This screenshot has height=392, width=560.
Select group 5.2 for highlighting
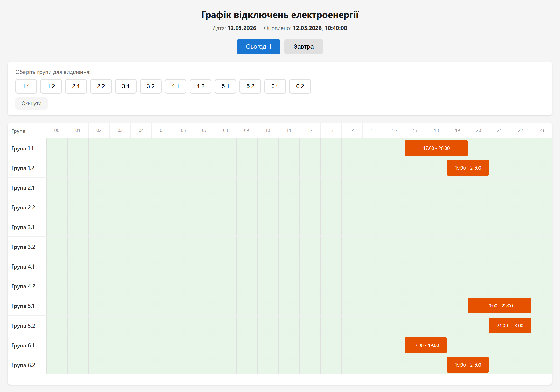pyautogui.click(x=250, y=86)
